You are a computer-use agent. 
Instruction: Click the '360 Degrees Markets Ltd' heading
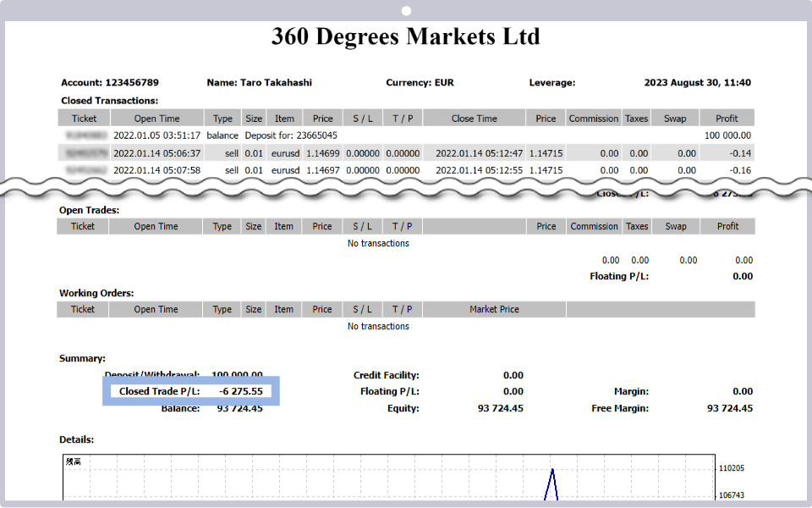click(x=405, y=36)
